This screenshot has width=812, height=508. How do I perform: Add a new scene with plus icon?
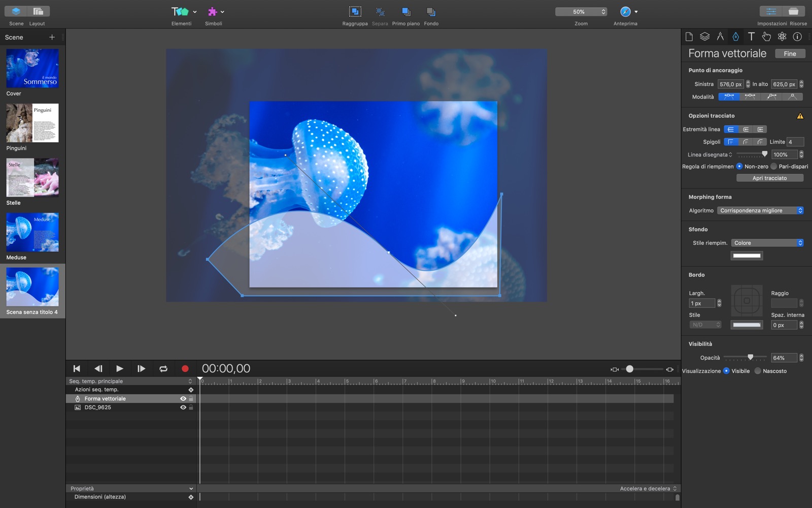coord(52,37)
